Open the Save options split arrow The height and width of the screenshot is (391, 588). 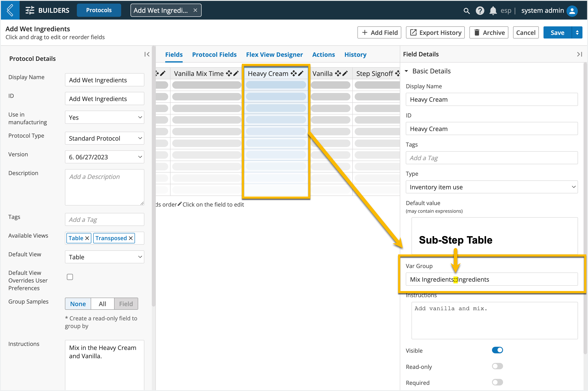click(x=577, y=32)
